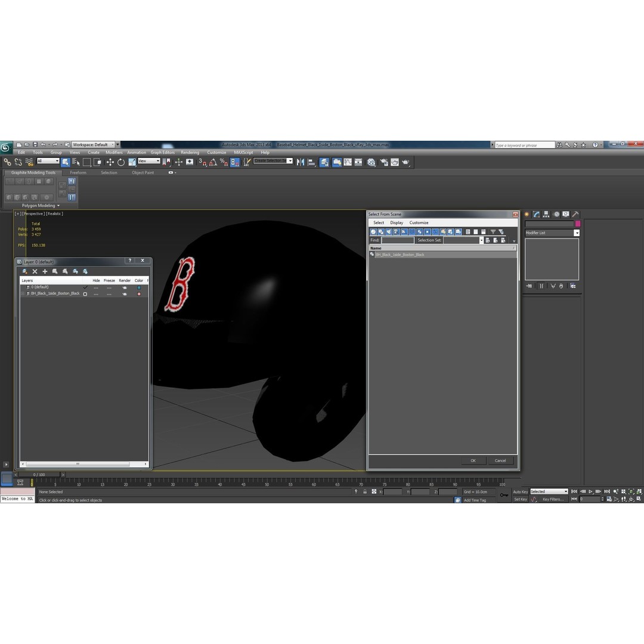
Task: Click OK in Select From Scene dialog
Action: click(473, 460)
